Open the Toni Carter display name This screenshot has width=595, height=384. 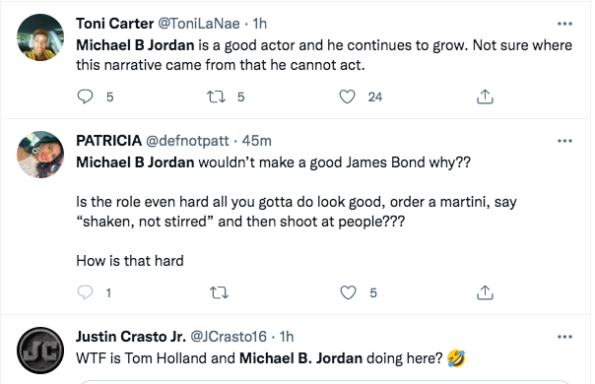pos(115,24)
